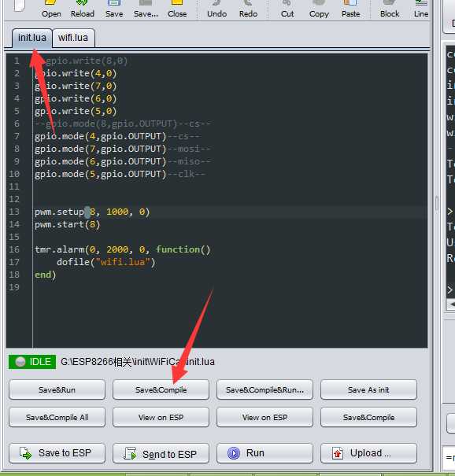Click the pwm.start(8) code line

click(x=68, y=224)
